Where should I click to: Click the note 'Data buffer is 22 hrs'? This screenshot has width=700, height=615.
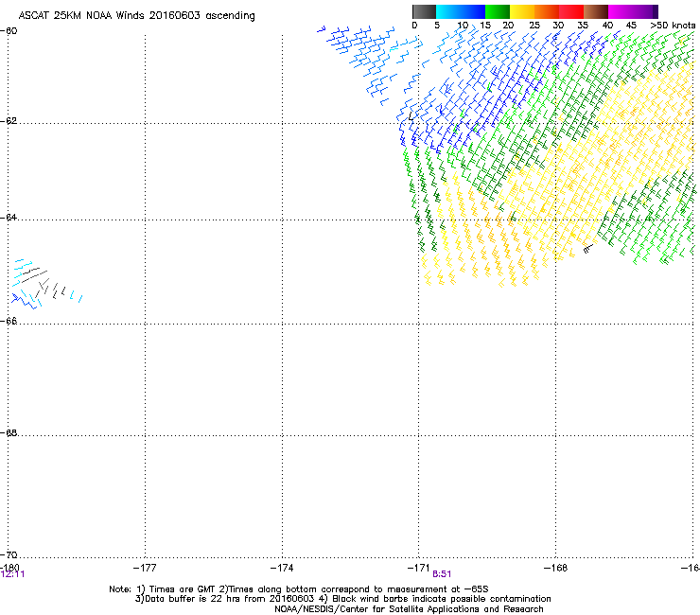coord(193,599)
